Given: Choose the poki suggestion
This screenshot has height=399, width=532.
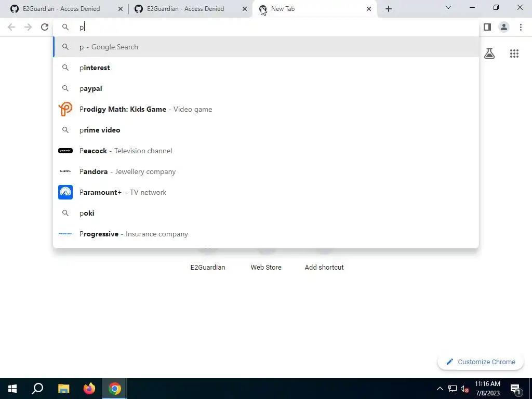Looking at the screenshot, I should click(266, 213).
